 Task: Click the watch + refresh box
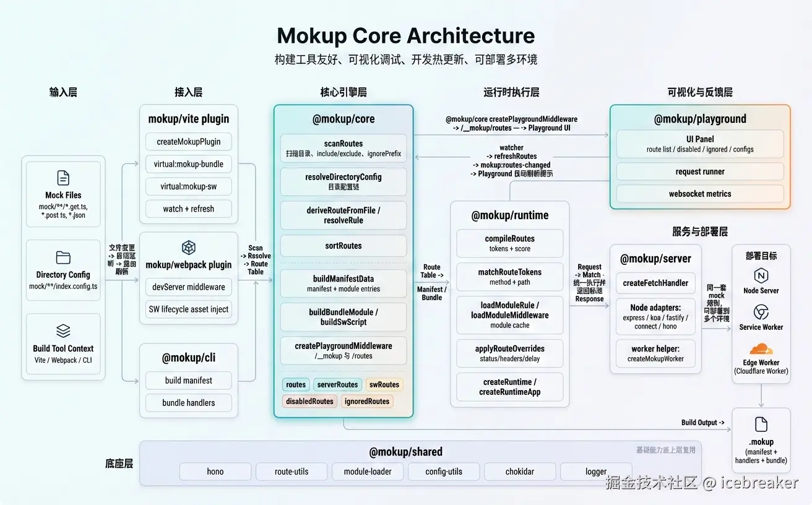click(189, 209)
